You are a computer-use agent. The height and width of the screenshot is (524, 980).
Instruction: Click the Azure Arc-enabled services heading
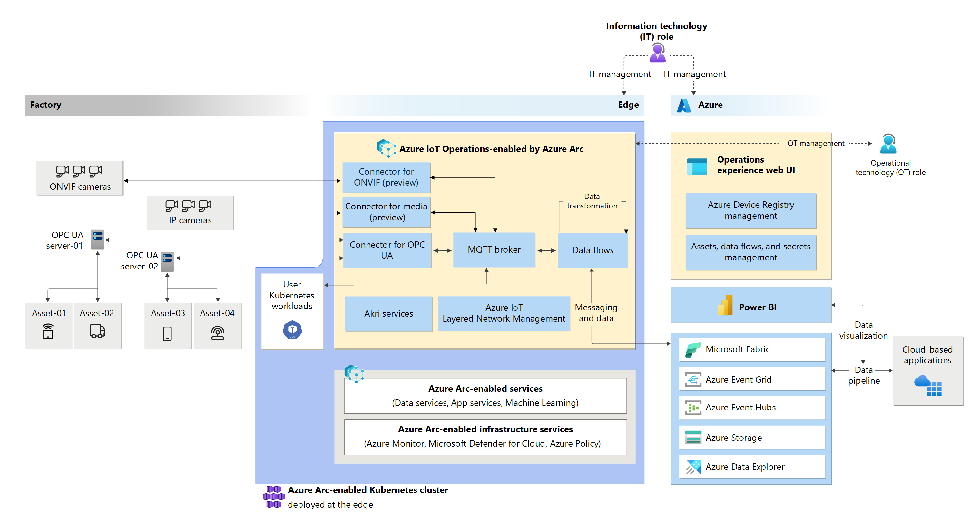[485, 389]
